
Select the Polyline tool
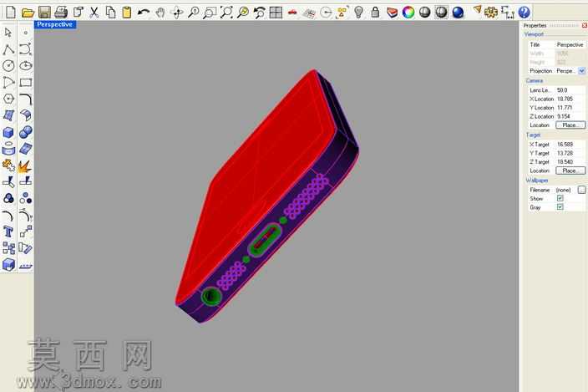pyautogui.click(x=8, y=49)
